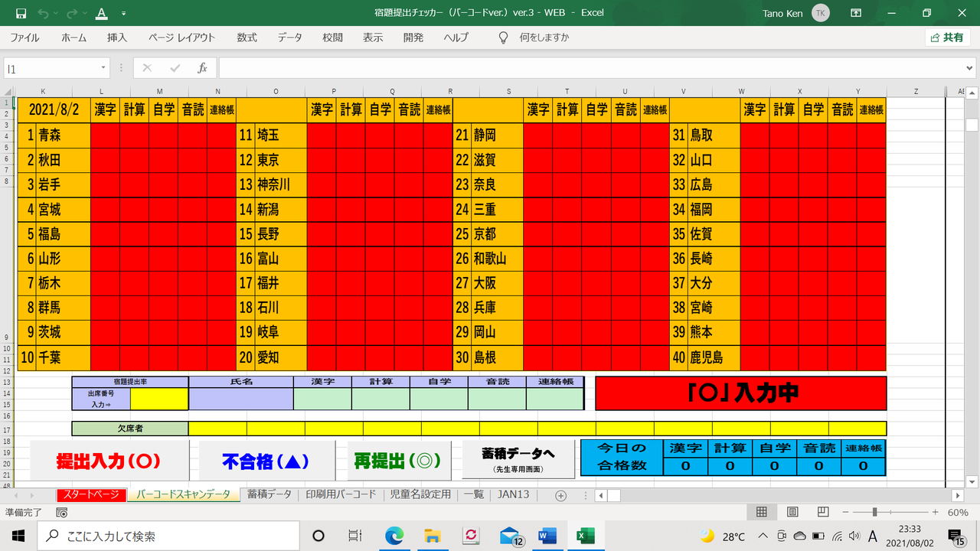Image resolution: width=980 pixels, height=551 pixels.
Task: Click the 蓄積データへ button
Action: pos(518,459)
